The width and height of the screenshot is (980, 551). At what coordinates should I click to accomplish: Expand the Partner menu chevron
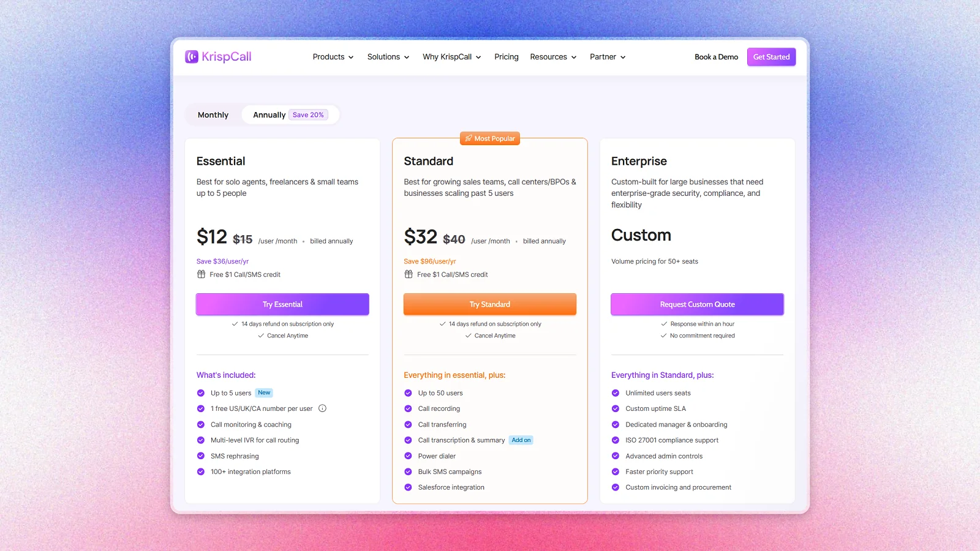coord(623,58)
